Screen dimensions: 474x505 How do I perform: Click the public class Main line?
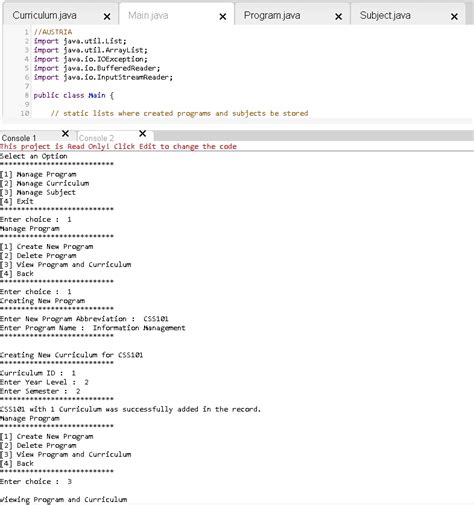[74, 95]
